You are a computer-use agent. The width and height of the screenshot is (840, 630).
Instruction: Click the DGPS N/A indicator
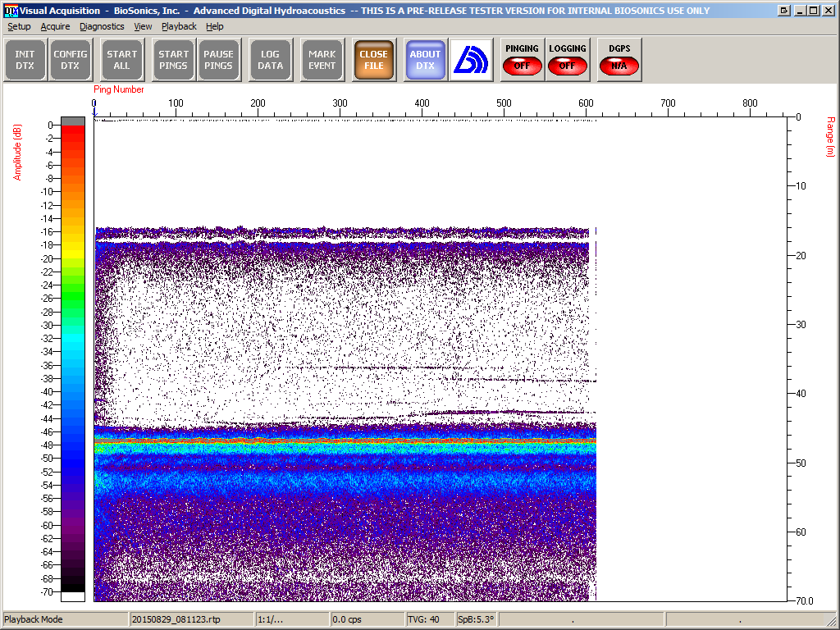pos(619,60)
